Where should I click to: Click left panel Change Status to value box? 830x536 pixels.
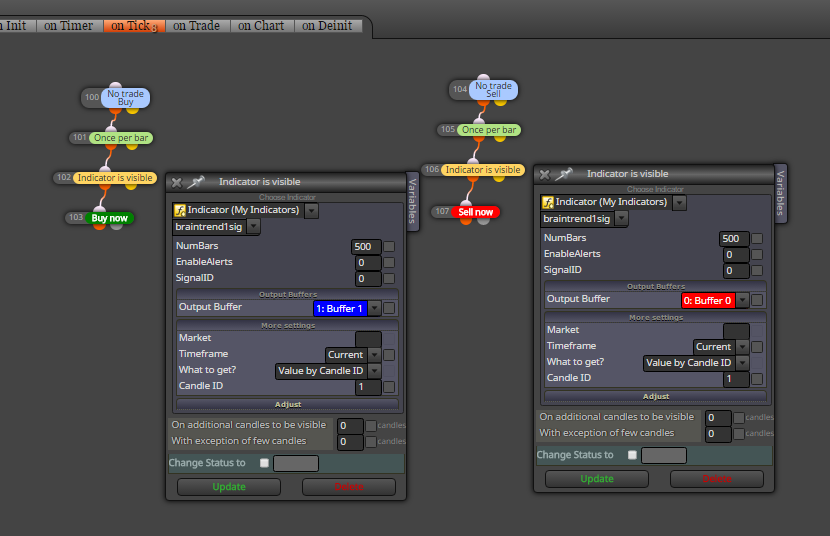pos(296,464)
